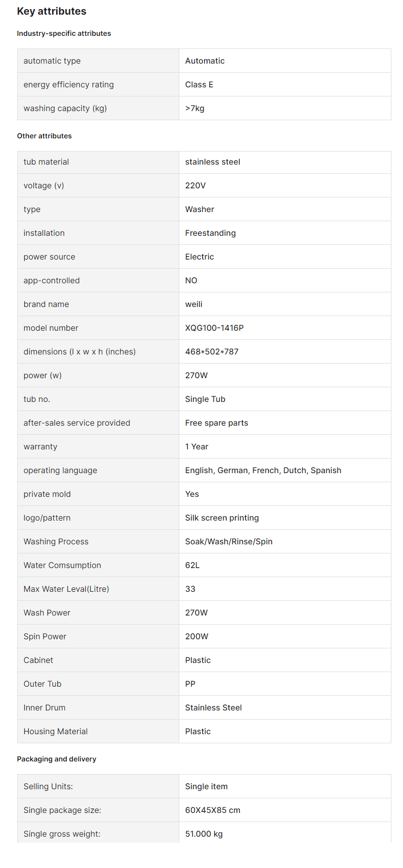Click model number XQG100-1416P
This screenshot has height=868, width=403.
(x=214, y=328)
